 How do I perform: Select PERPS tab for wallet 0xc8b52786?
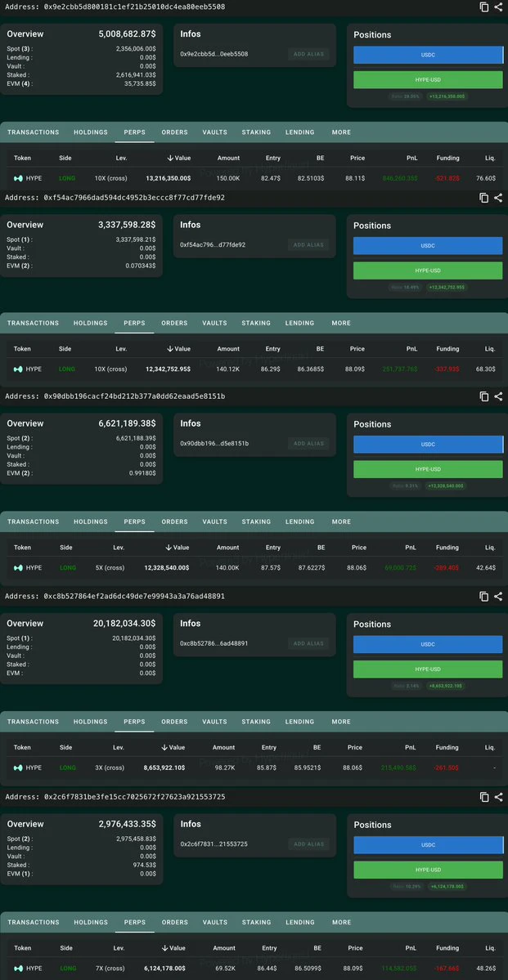[134, 722]
